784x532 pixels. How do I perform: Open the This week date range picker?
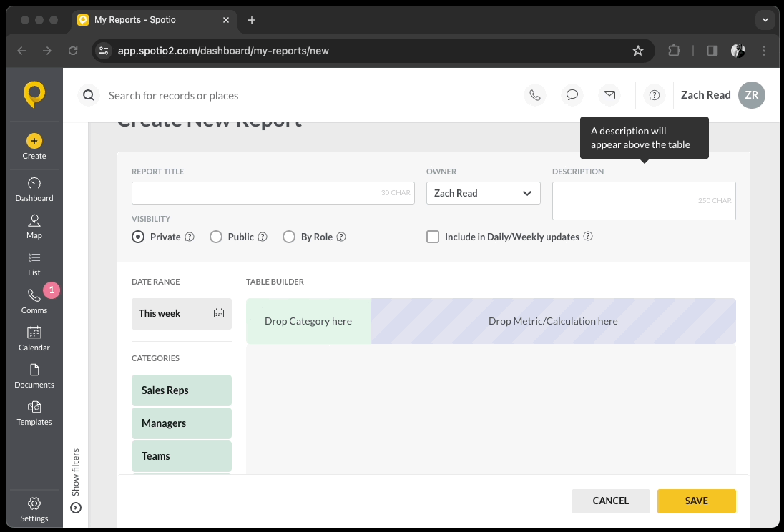click(x=182, y=313)
